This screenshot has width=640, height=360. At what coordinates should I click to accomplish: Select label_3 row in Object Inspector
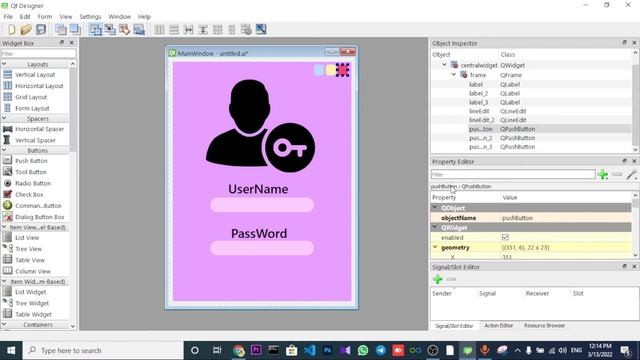click(531, 102)
